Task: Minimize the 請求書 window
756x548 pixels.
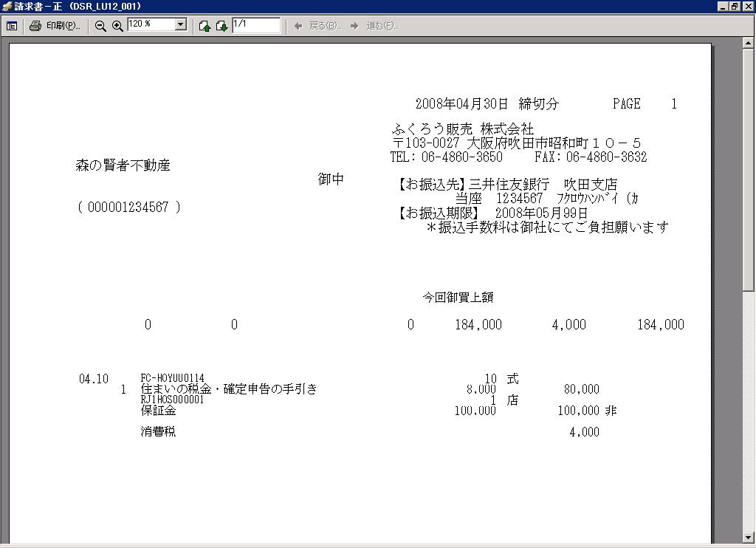Action: (723, 6)
